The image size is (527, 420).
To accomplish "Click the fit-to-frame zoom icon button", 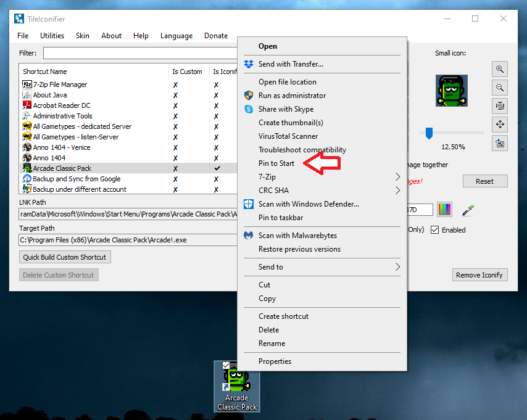I will [500, 106].
